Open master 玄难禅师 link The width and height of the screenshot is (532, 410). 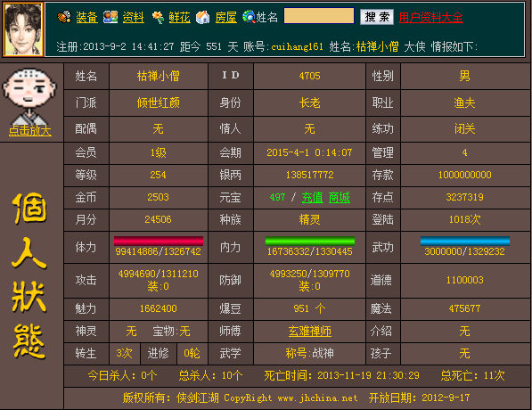click(310, 332)
